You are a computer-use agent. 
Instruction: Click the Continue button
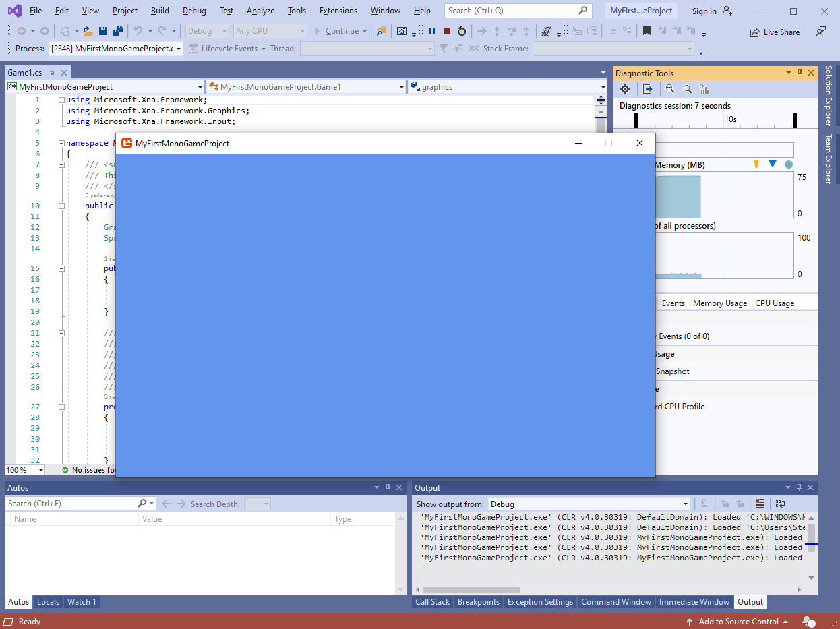point(336,31)
